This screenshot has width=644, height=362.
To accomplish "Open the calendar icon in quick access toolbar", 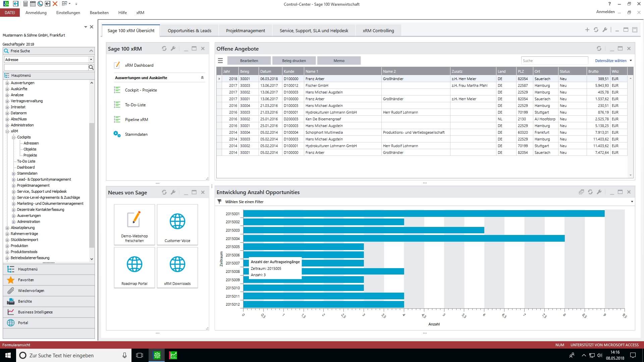I will click(x=33, y=4).
